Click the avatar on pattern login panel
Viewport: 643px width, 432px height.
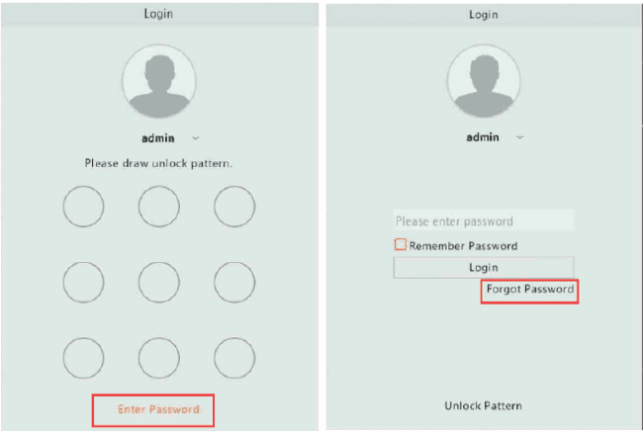[159, 82]
